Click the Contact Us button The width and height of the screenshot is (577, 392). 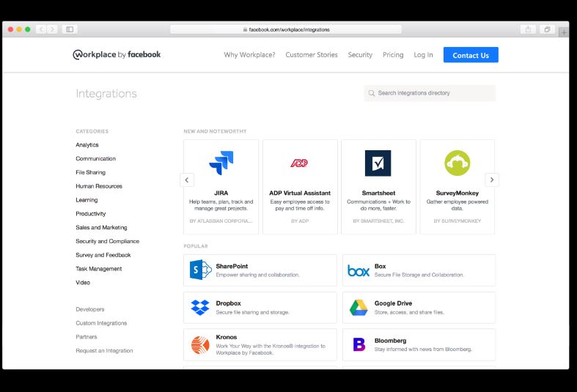click(471, 55)
